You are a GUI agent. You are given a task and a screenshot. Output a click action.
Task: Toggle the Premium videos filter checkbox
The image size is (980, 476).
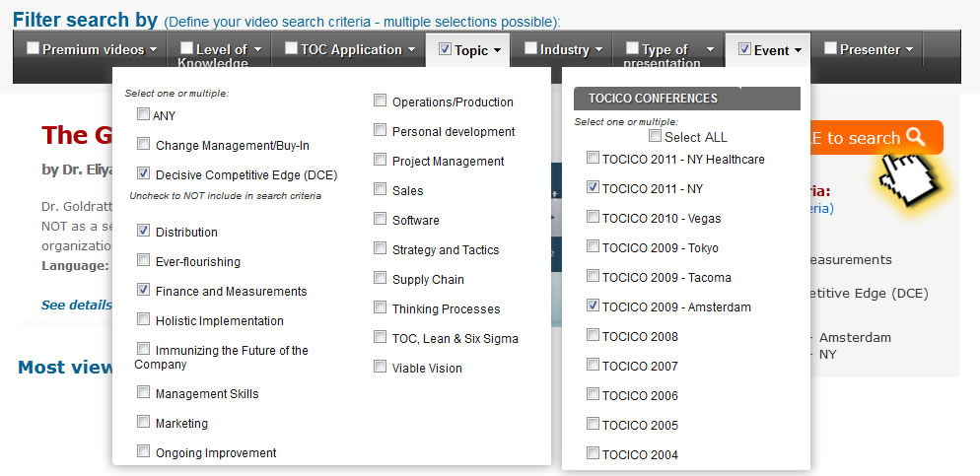pyautogui.click(x=34, y=48)
